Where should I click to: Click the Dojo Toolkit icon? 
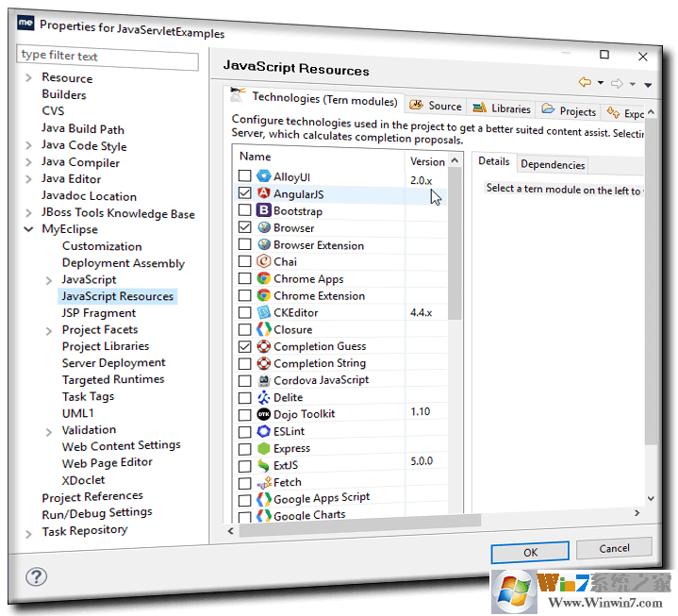tap(264, 414)
